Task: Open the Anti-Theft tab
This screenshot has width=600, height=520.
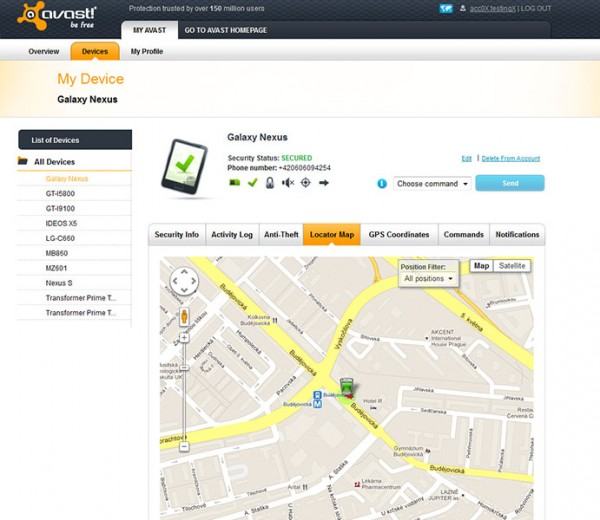Action: (x=281, y=235)
